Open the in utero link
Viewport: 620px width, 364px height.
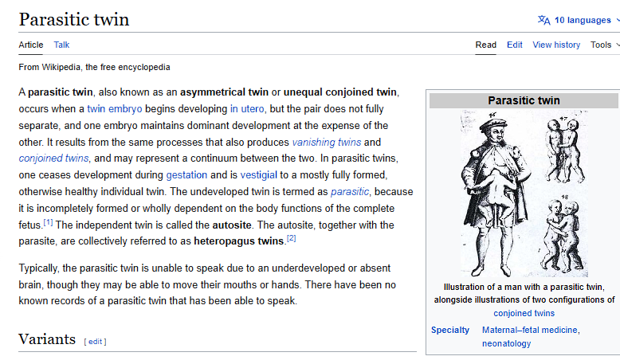tap(247, 108)
